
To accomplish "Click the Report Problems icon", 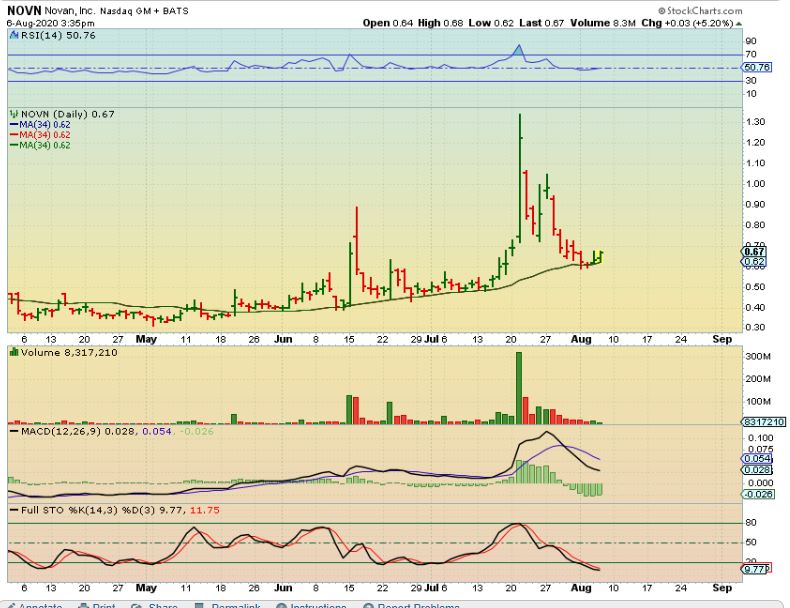I will 369,606.
